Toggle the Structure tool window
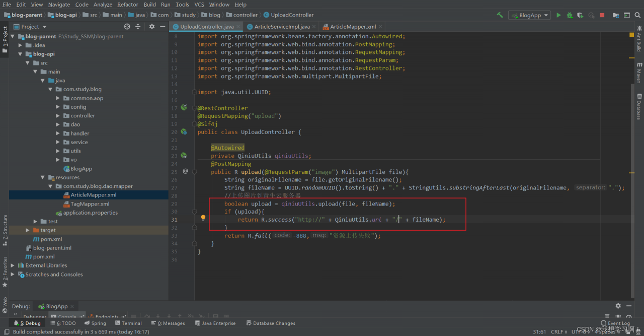This screenshot has height=336, width=644. click(x=5, y=230)
